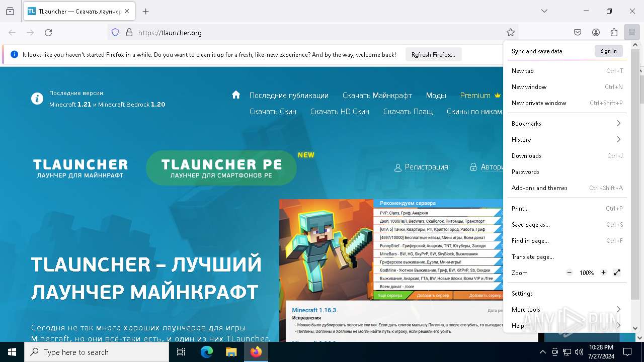Image resolution: width=644 pixels, height=362 pixels.
Task: Open Task View on taskbar
Action: (x=181, y=352)
